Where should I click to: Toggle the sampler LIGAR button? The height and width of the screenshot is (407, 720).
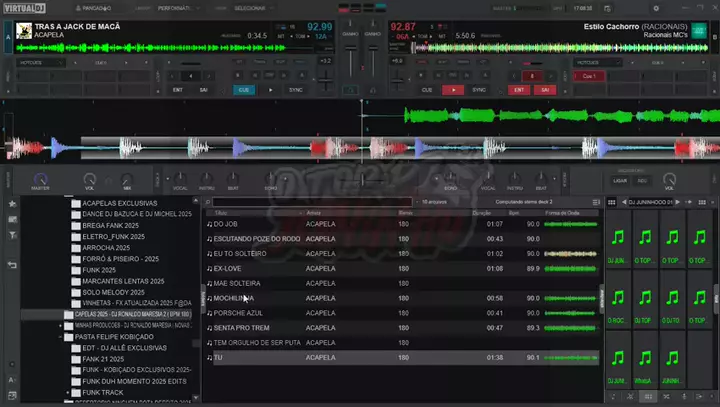pyautogui.click(x=620, y=181)
